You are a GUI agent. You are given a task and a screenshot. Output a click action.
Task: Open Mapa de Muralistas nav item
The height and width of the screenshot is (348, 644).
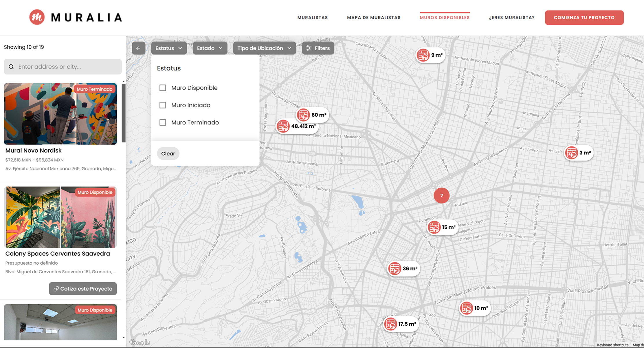(374, 18)
